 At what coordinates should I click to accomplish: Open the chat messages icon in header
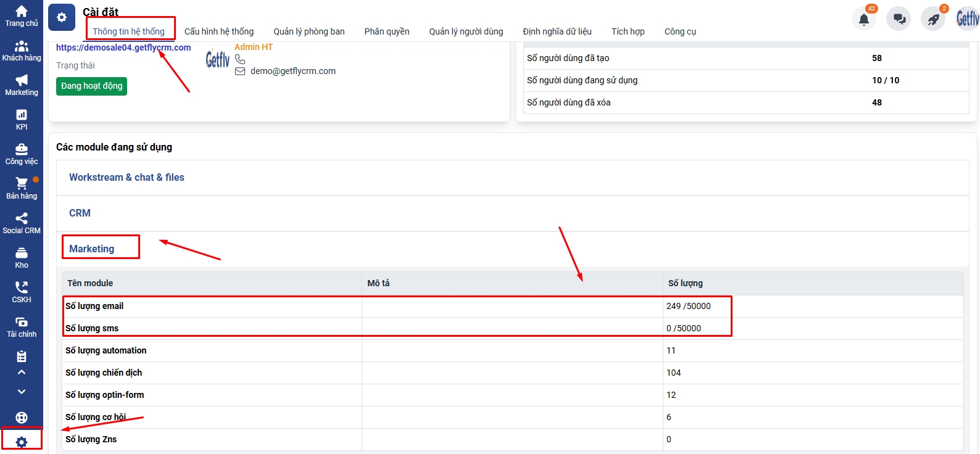tap(899, 19)
